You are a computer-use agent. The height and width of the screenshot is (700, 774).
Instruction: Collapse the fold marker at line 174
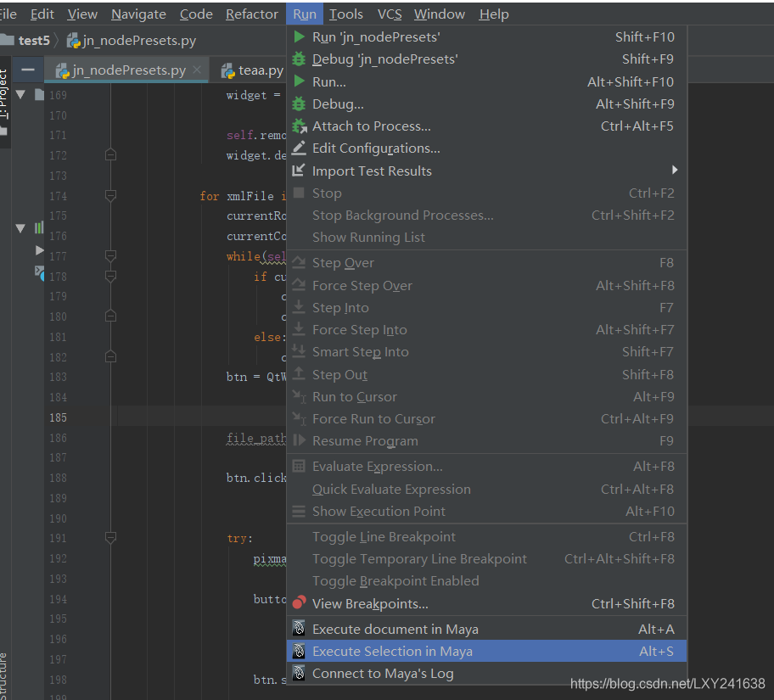[x=110, y=195]
